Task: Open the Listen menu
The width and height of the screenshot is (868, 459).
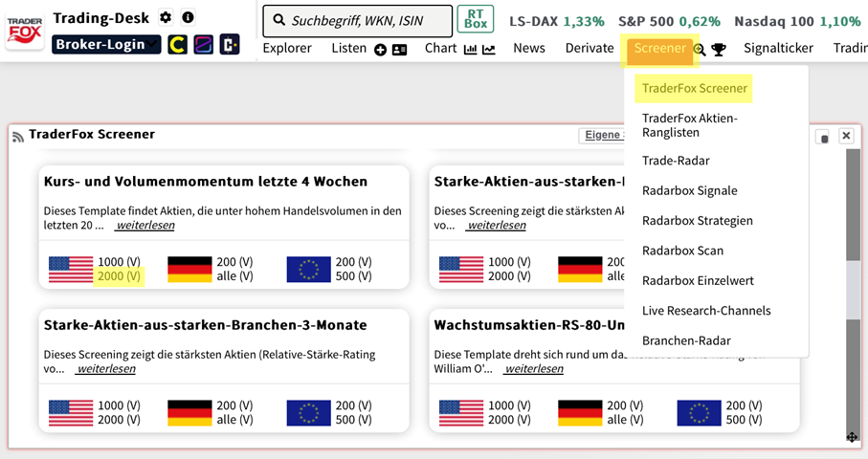Action: coord(348,48)
